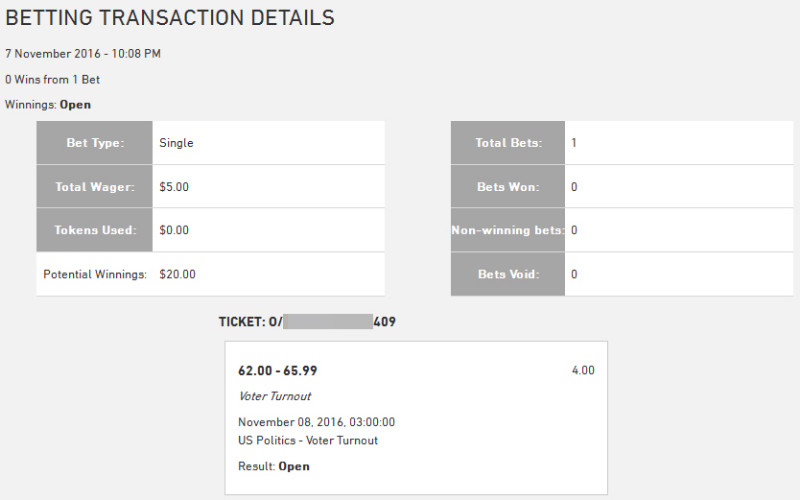800x500 pixels.
Task: Click the 4.00 odds value
Action: (583, 370)
